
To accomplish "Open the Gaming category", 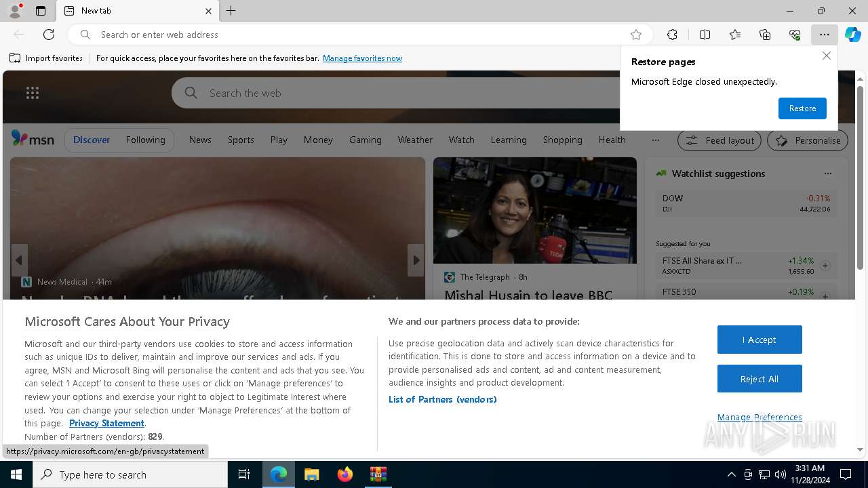I will pos(366,140).
